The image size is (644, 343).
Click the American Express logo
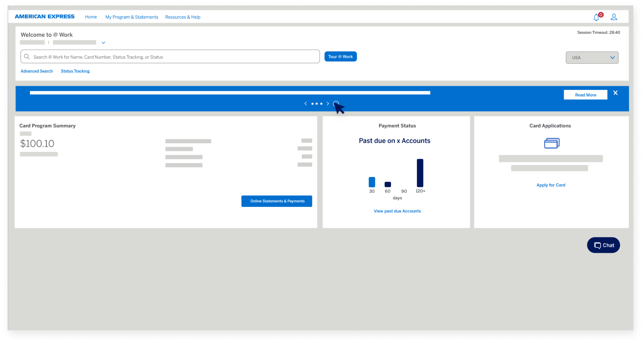pyautogui.click(x=44, y=16)
